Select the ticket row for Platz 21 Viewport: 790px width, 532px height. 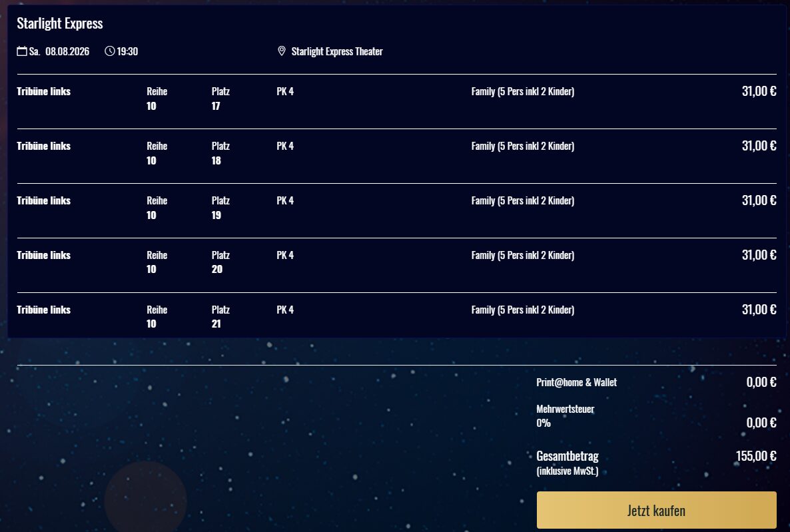tap(396, 316)
